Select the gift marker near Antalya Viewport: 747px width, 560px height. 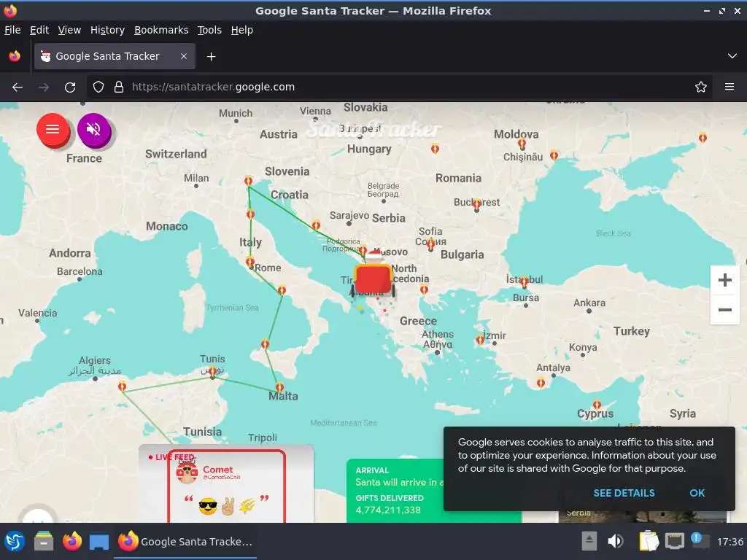[x=541, y=383]
